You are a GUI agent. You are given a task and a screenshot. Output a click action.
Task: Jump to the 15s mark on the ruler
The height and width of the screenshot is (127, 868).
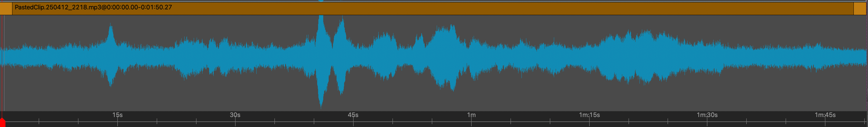pos(117,115)
